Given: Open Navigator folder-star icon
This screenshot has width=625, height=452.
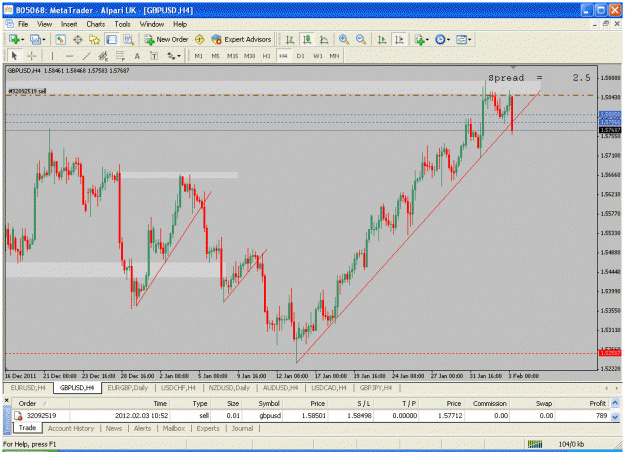Looking at the screenshot, I should (x=94, y=39).
